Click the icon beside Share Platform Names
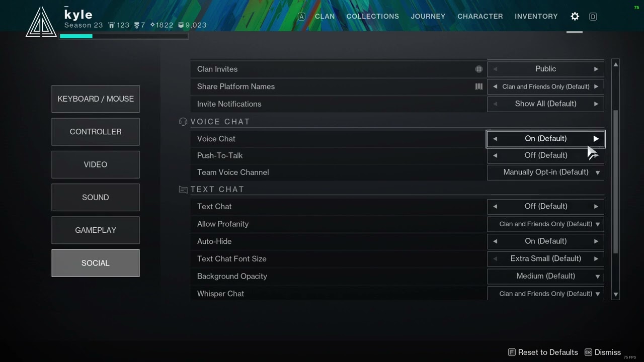The height and width of the screenshot is (362, 644). click(479, 86)
